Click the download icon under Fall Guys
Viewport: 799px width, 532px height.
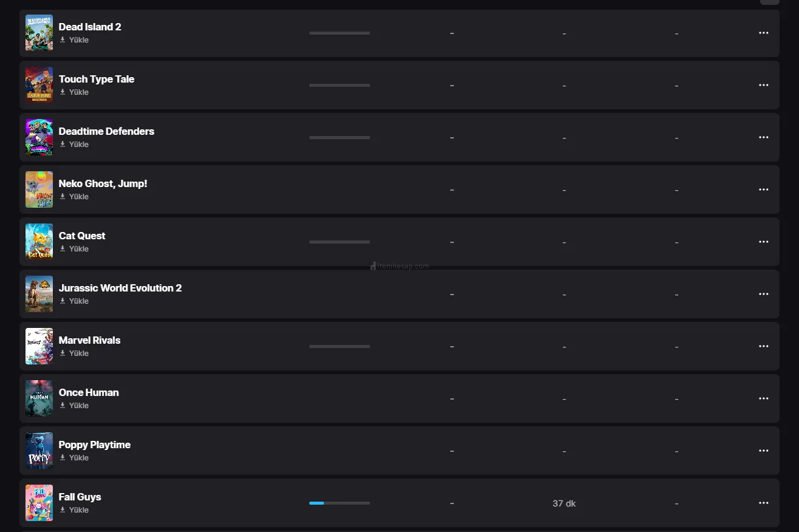(63, 510)
